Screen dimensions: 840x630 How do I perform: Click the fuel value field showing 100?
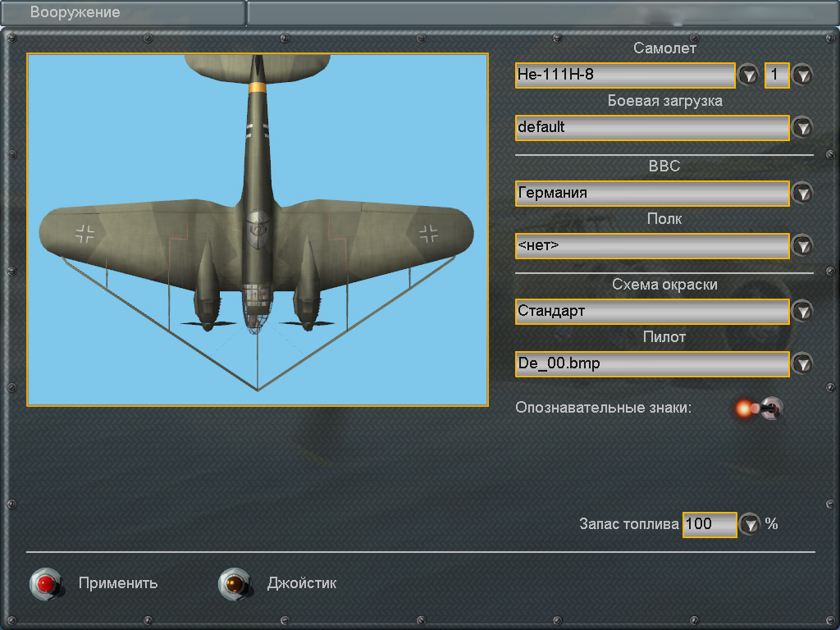click(x=709, y=524)
